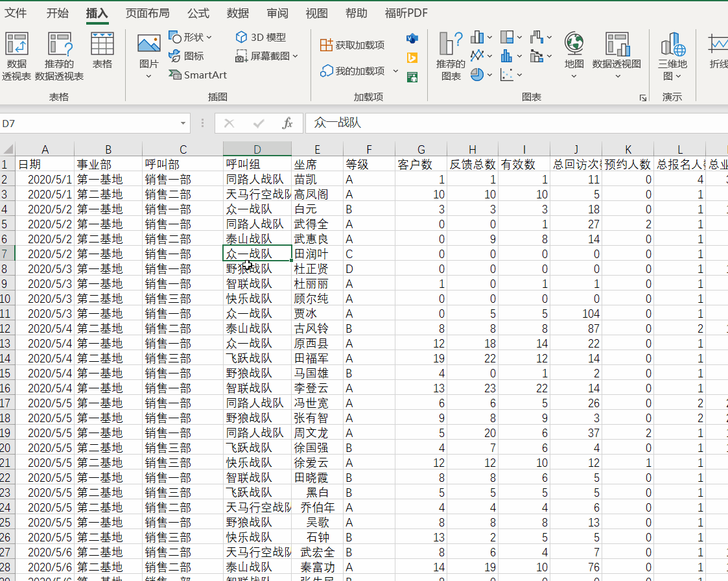
Task: Click the cell with value 104
Action: pyautogui.click(x=576, y=313)
